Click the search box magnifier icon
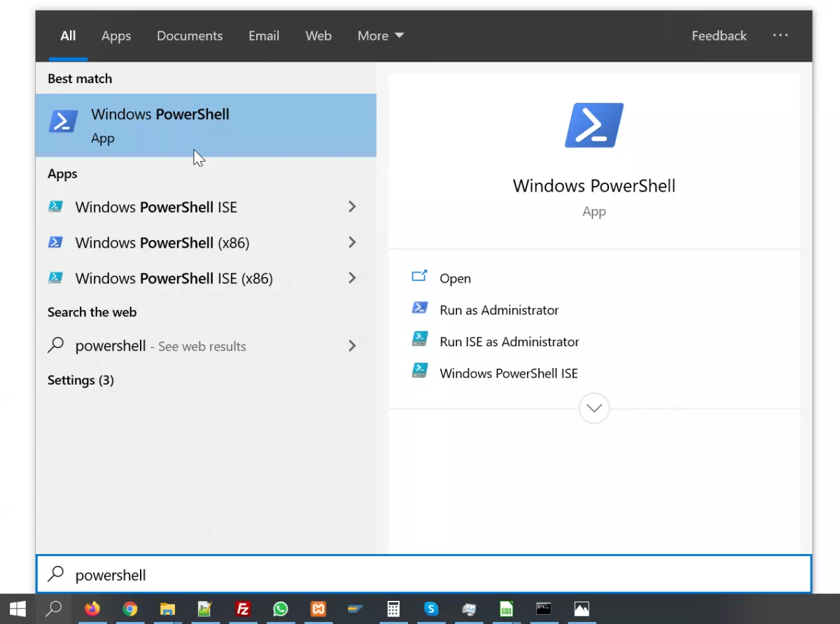 coord(55,574)
